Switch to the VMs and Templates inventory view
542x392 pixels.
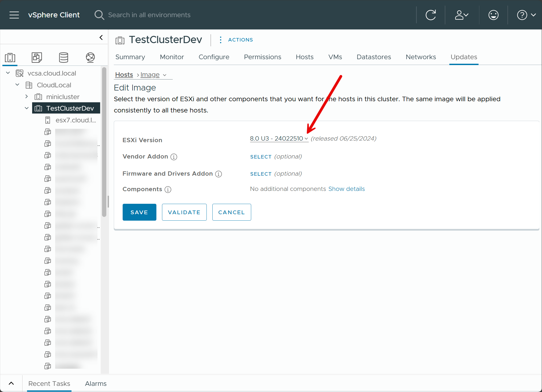tap(37, 57)
